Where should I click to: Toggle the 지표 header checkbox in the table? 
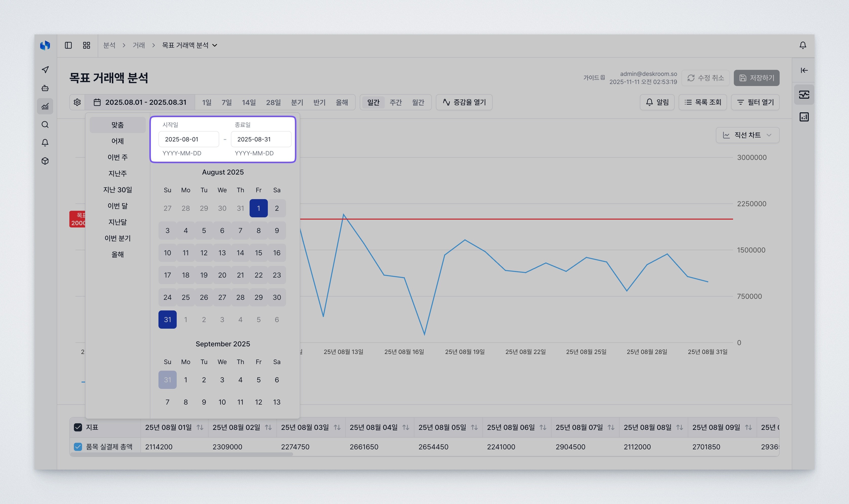tap(78, 427)
